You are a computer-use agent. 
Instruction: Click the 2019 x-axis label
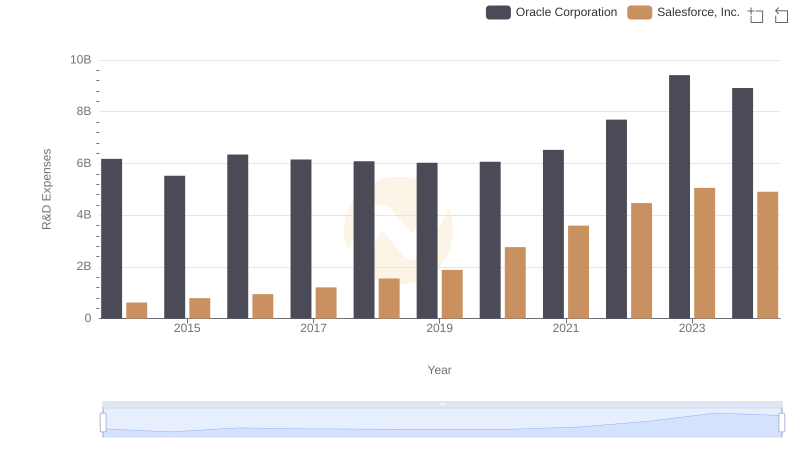(439, 328)
